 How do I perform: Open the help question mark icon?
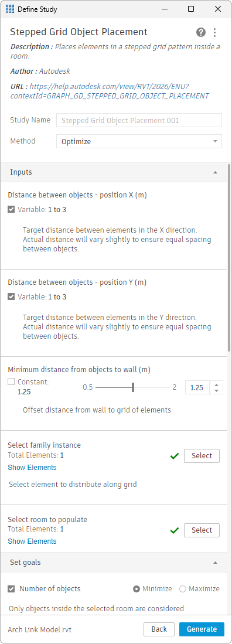201,32
